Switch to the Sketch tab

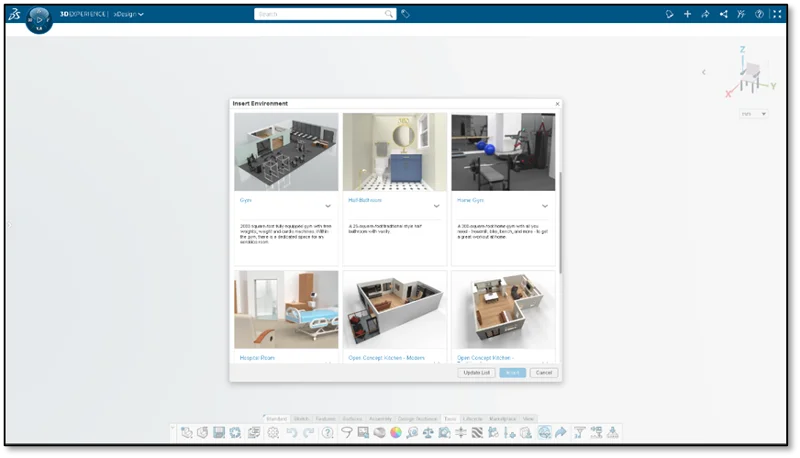[301, 418]
